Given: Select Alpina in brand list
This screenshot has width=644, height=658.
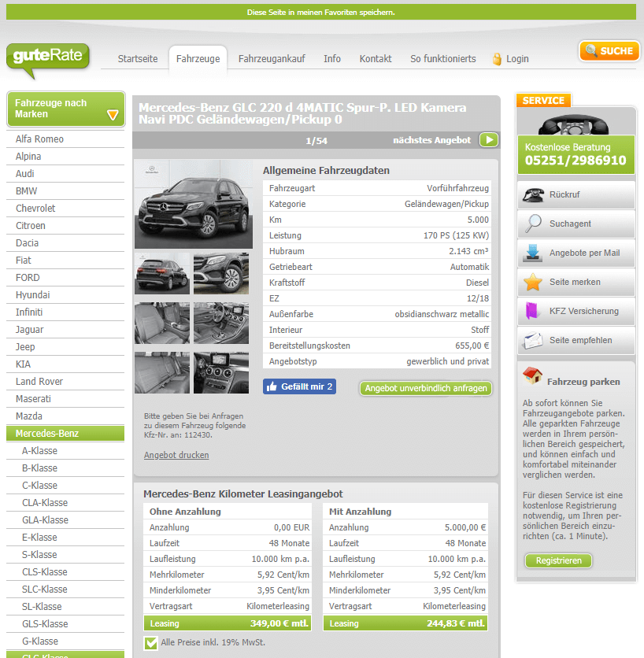Looking at the screenshot, I should (x=65, y=156).
